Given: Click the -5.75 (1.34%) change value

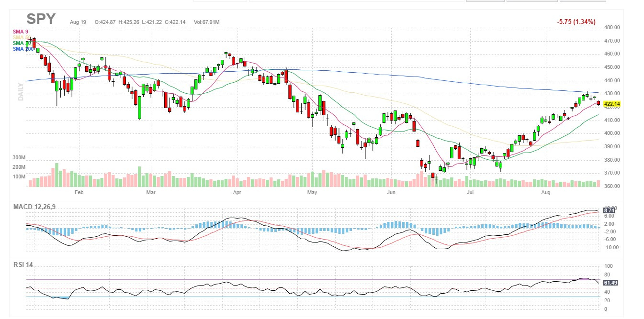Looking at the screenshot, I should point(576,22).
